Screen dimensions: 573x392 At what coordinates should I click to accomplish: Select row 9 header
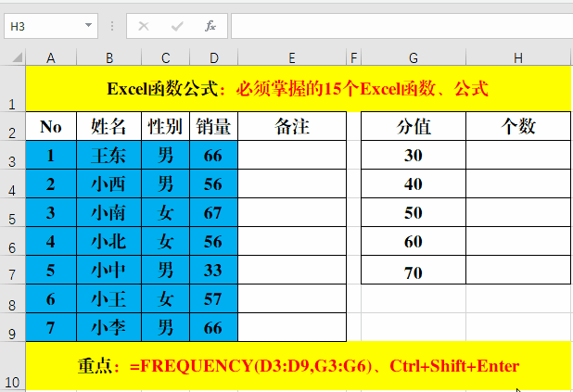click(x=12, y=327)
